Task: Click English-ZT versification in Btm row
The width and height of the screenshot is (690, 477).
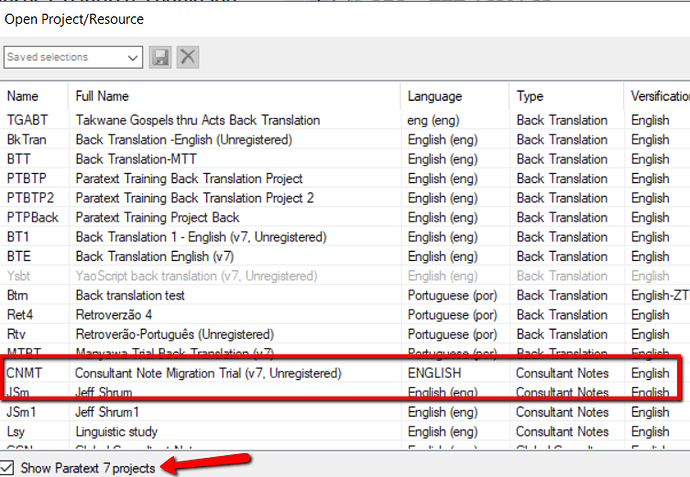Action: click(x=660, y=295)
